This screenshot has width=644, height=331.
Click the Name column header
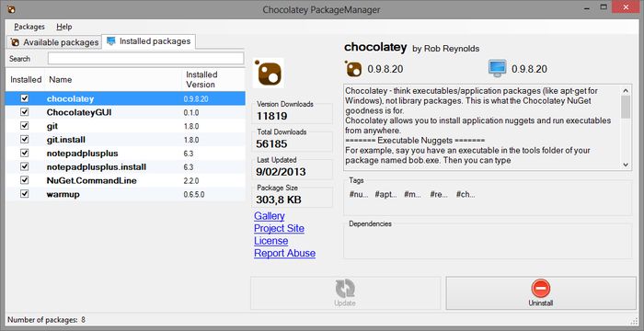[114, 80]
